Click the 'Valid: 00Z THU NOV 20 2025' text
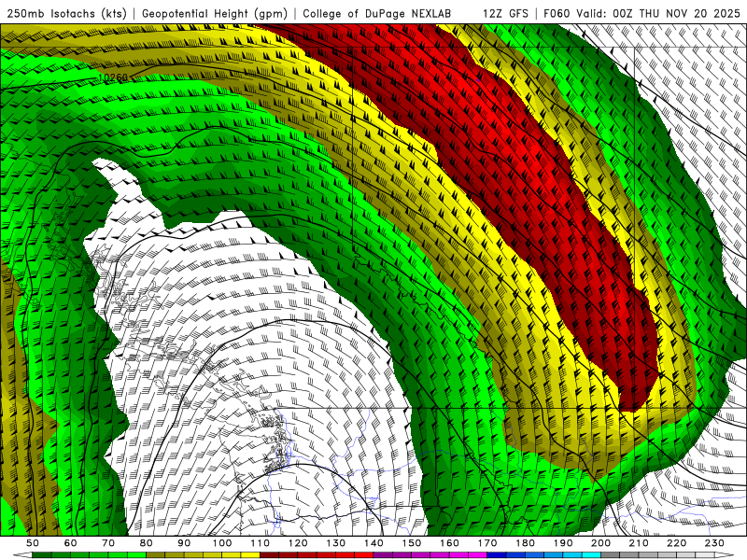 pos(658,13)
